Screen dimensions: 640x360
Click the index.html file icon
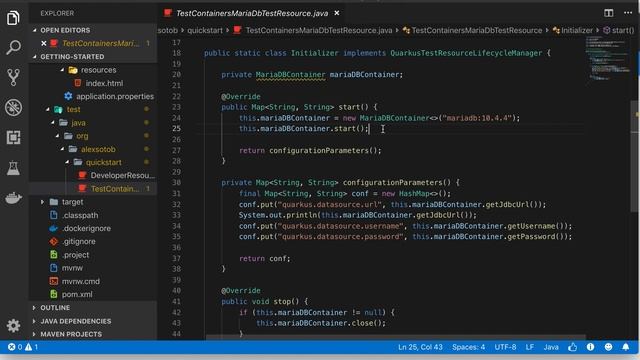[x=78, y=83]
